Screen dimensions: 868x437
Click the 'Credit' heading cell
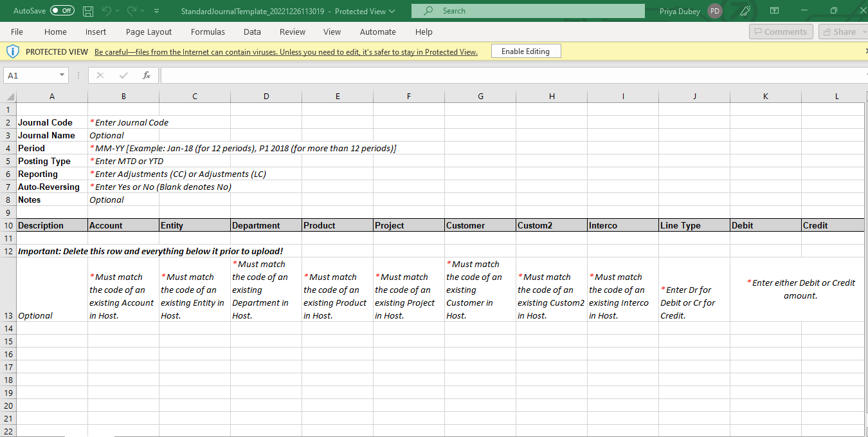pos(833,225)
